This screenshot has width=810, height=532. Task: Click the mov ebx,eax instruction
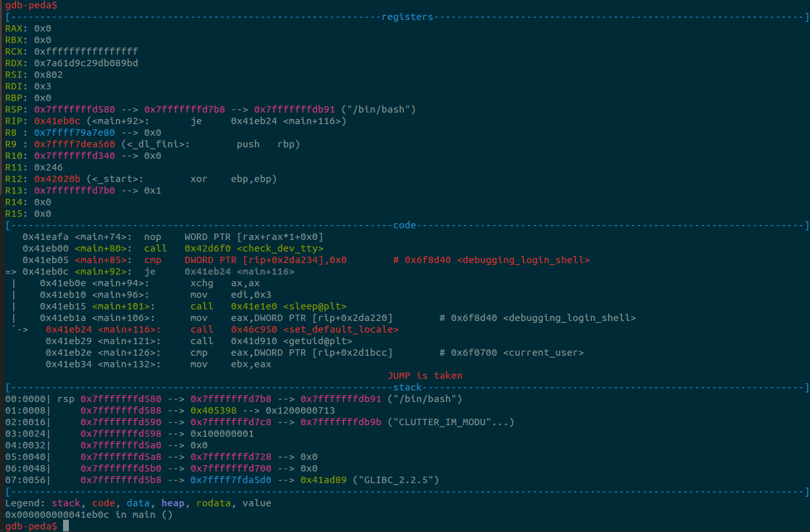click(x=231, y=364)
